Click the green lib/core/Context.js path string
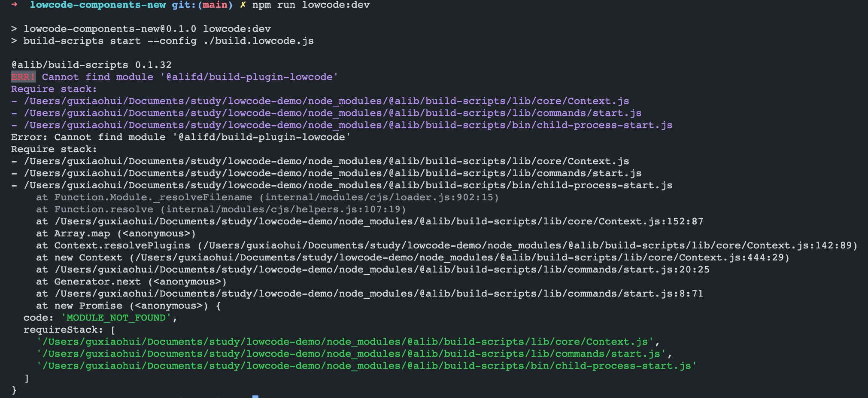 pyautogui.click(x=345, y=342)
